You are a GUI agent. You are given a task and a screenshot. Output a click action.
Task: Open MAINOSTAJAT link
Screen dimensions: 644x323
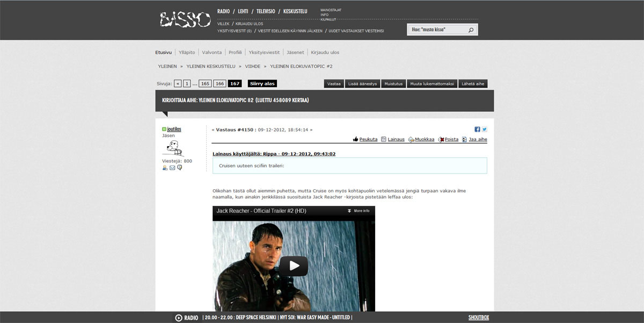coord(331,10)
